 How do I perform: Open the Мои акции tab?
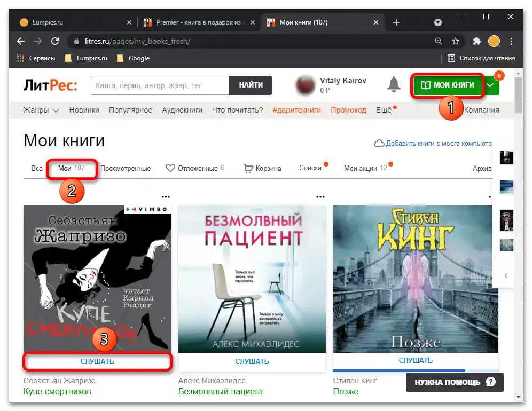pyautogui.click(x=365, y=168)
